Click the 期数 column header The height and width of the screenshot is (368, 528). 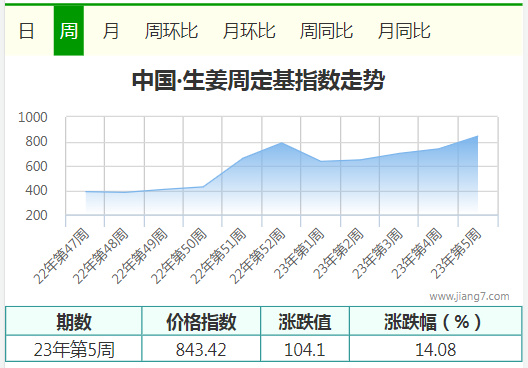point(74,322)
